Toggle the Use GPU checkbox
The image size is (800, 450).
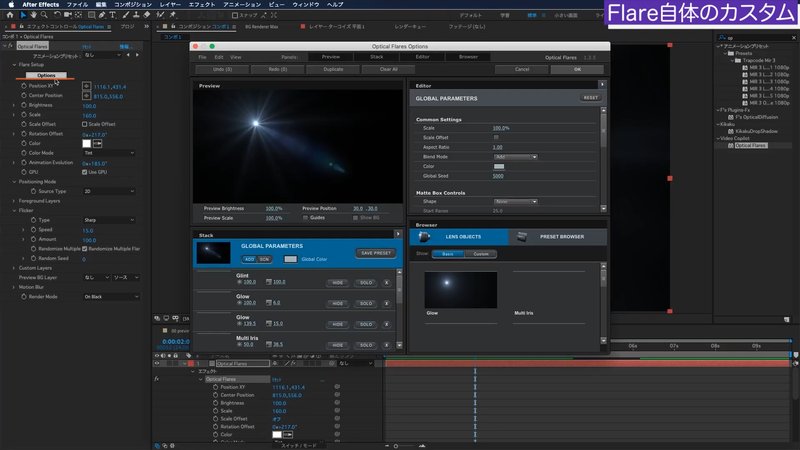point(85,172)
